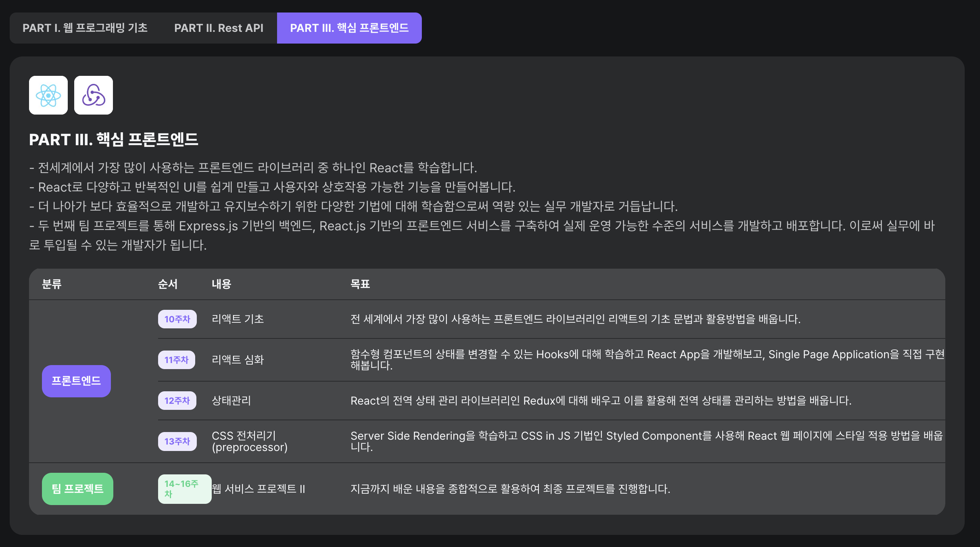Select the PART III. 핵심 프론트엔드 tab

click(349, 28)
